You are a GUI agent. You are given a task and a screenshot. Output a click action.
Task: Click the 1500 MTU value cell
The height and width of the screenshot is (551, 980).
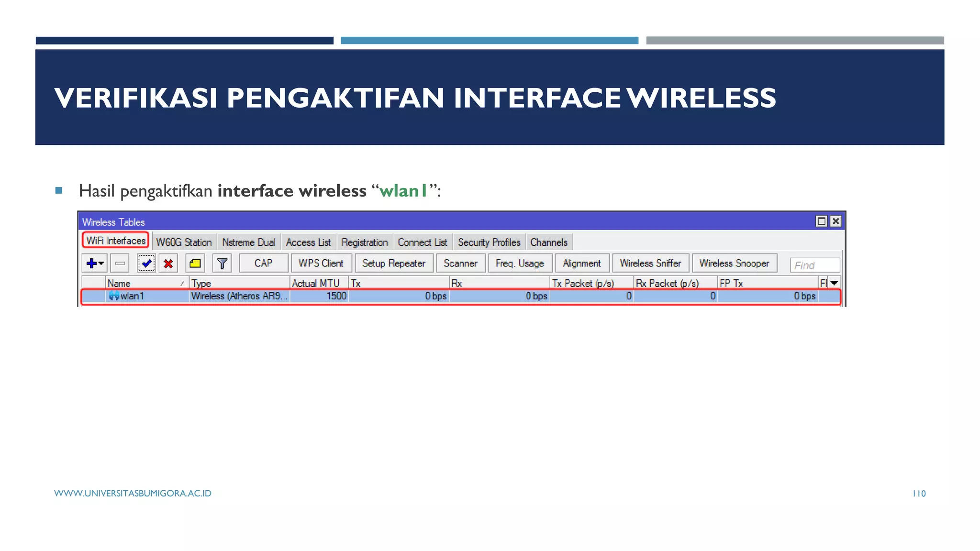[x=319, y=296]
